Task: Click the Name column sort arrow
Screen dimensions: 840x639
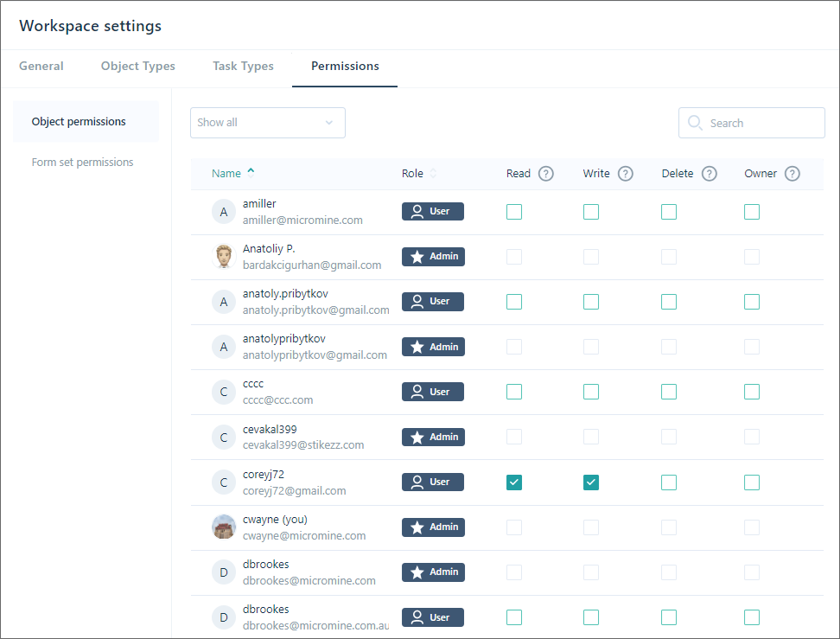Action: pyautogui.click(x=251, y=173)
